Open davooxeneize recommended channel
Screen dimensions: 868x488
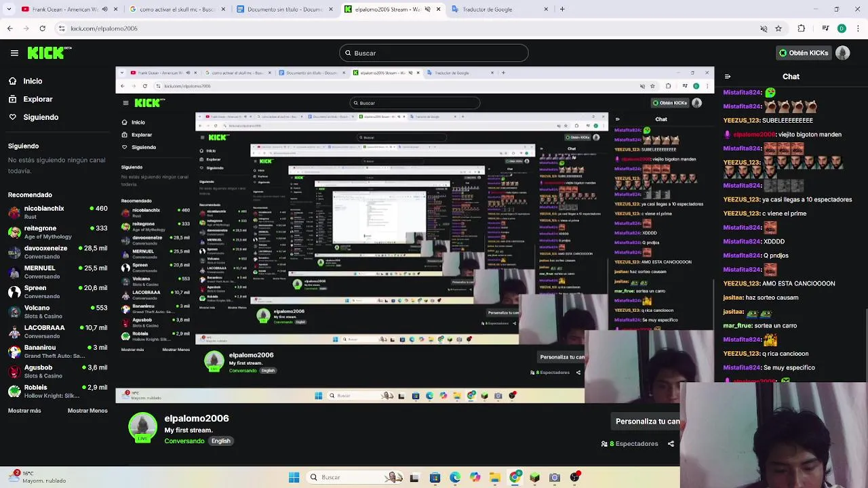pos(58,252)
